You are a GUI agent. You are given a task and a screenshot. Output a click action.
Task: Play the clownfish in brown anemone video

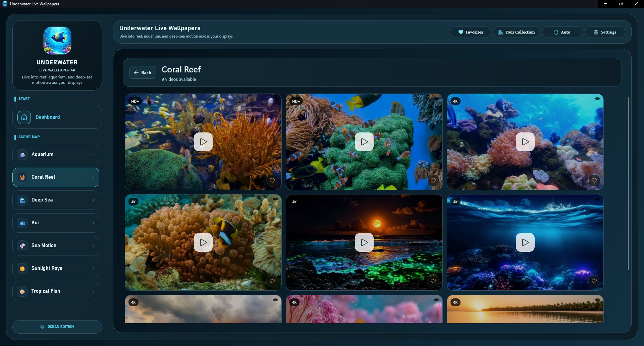pyautogui.click(x=203, y=242)
